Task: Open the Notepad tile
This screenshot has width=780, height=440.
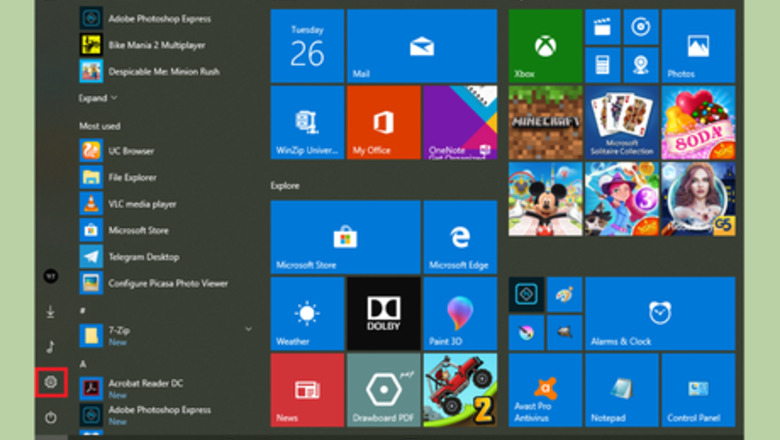Action: pos(622,390)
